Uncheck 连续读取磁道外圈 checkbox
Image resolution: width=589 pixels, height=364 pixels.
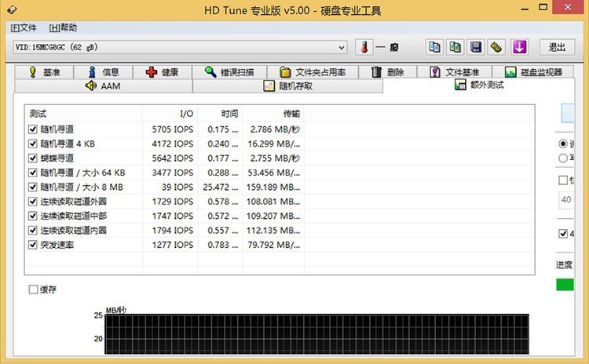click(33, 202)
